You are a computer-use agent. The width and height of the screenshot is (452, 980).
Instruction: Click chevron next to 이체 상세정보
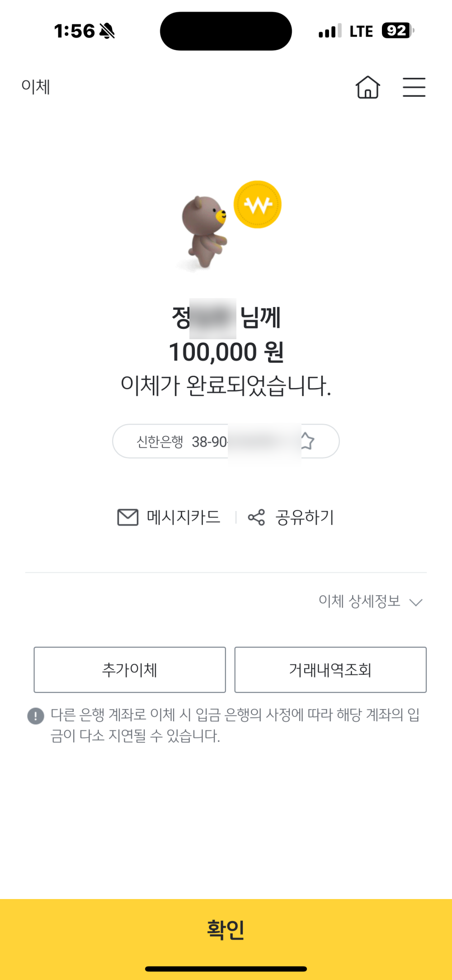point(416,602)
